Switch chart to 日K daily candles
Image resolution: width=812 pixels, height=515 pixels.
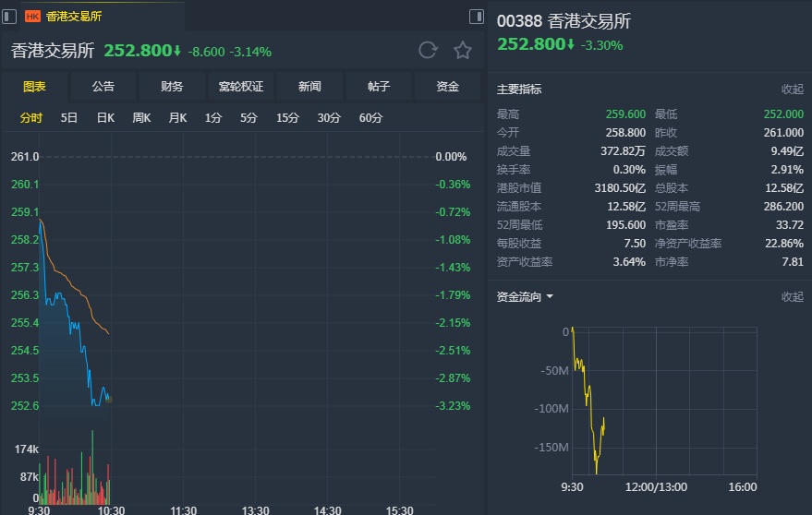click(x=105, y=117)
